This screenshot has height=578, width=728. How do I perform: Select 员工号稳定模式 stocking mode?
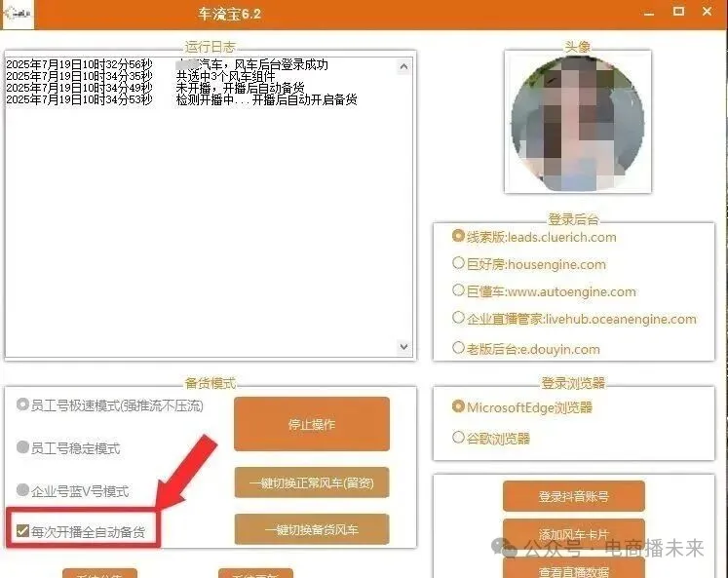[23, 447]
